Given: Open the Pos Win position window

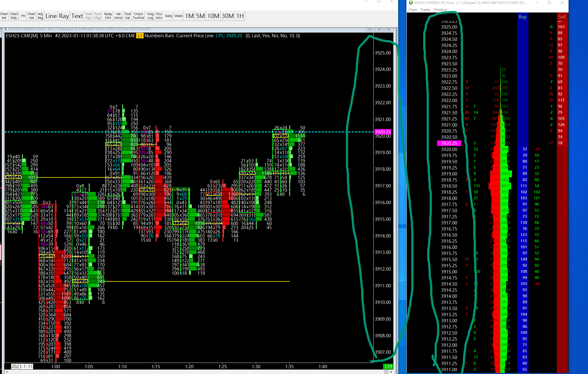Looking at the screenshot, I should (x=159, y=16).
